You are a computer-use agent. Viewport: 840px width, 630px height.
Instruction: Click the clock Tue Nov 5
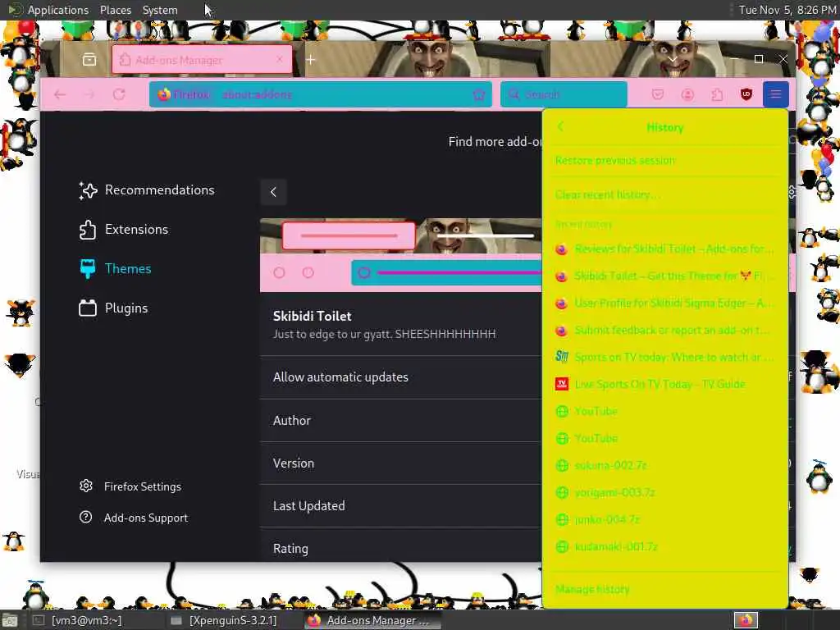787,10
